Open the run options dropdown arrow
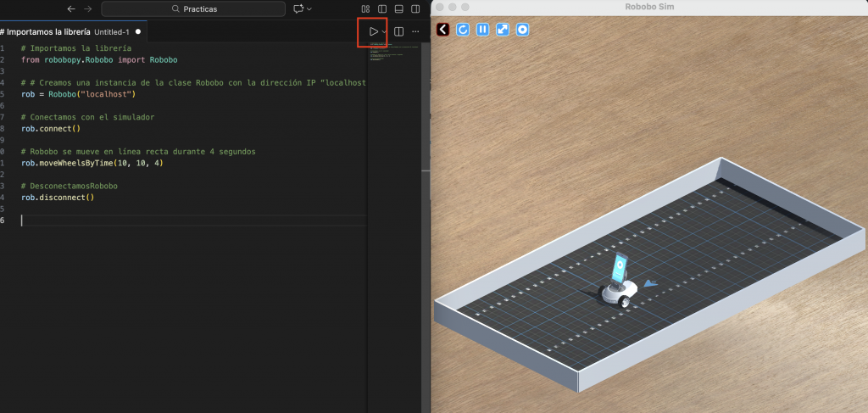Viewport: 868px width, 413px height. click(384, 31)
